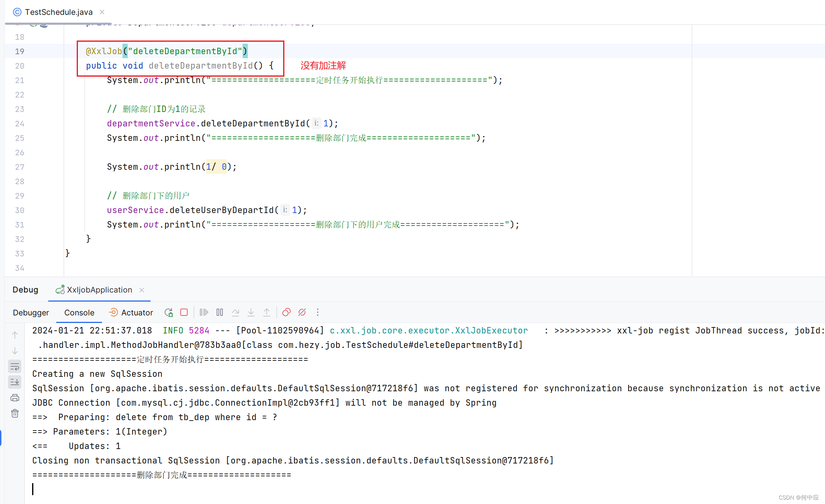The image size is (825, 504).
Task: Rerun XxljobApplication with the rerun icon
Action: [x=169, y=312]
